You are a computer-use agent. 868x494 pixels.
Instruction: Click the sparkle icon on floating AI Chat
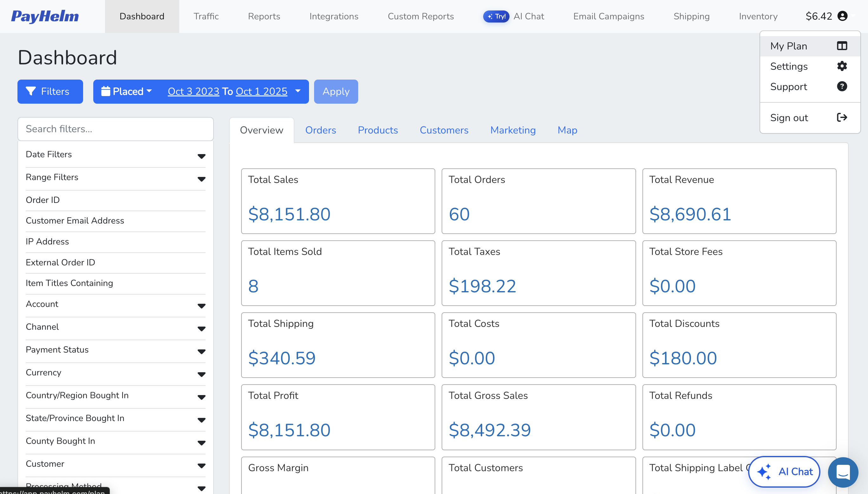coord(764,471)
